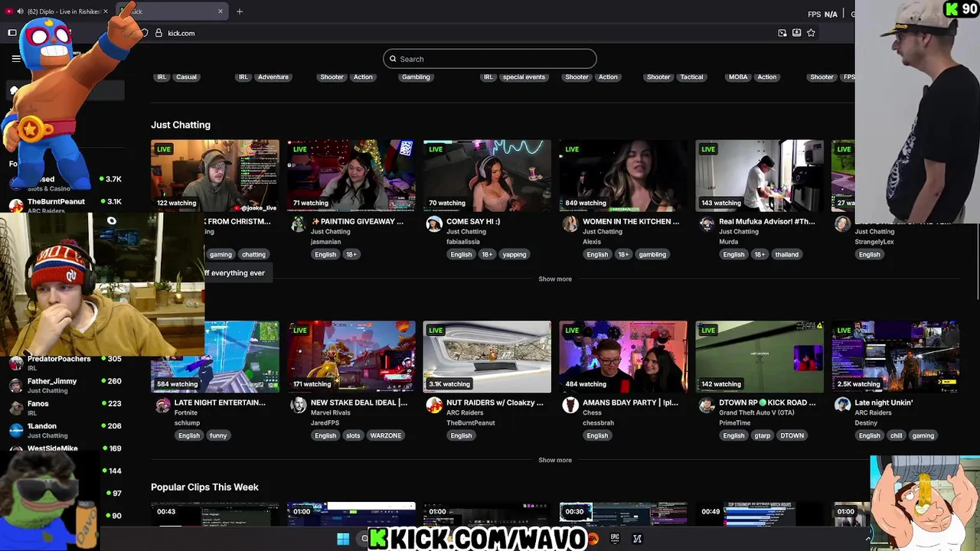Click the yapping tag on fabiaalissia's stream

pos(514,254)
